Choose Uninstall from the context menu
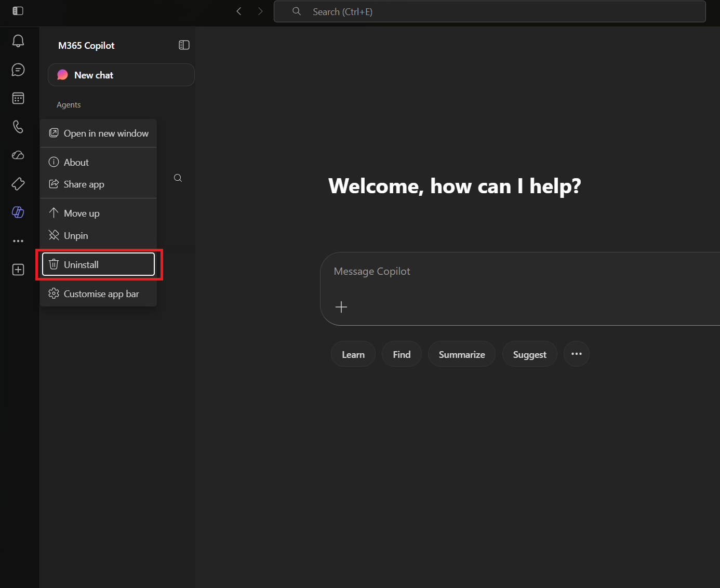The height and width of the screenshot is (588, 720). 98,264
